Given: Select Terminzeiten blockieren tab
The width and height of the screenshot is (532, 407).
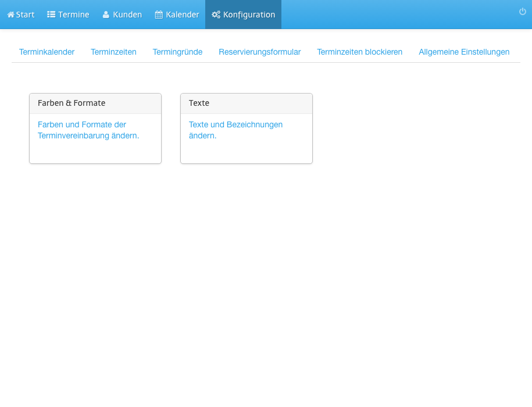Looking at the screenshot, I should coord(360,52).
